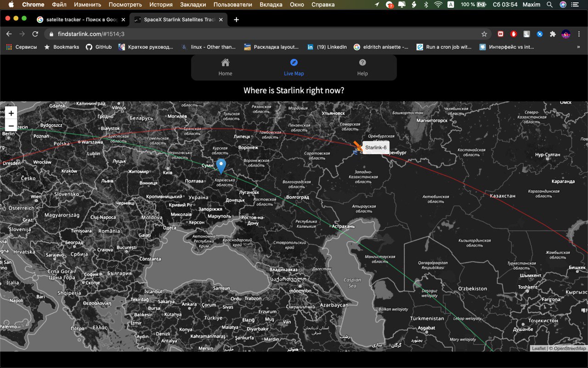
Task: Open the red stop-hand adblock extension
Action: point(514,34)
